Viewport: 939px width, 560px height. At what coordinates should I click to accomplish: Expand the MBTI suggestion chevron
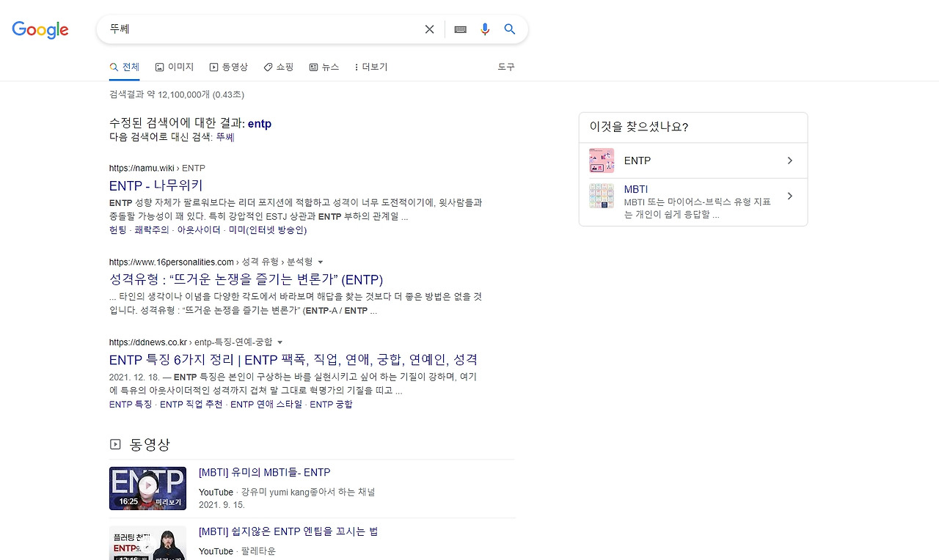click(790, 196)
